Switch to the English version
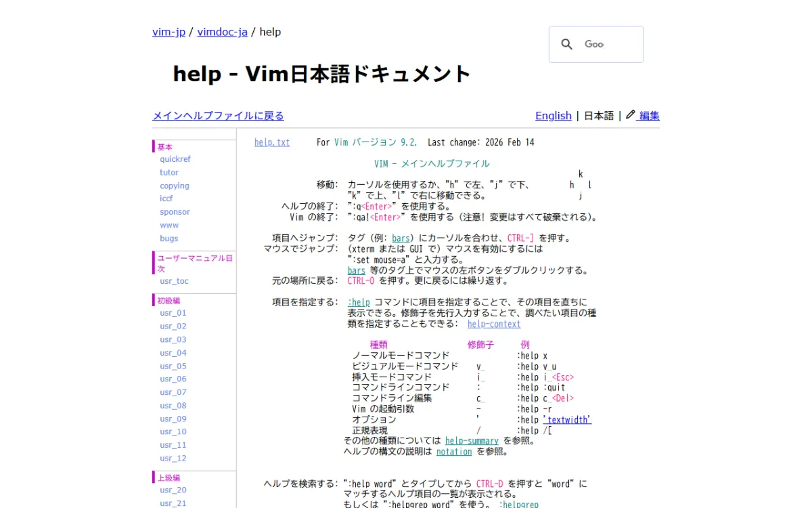 (x=554, y=116)
